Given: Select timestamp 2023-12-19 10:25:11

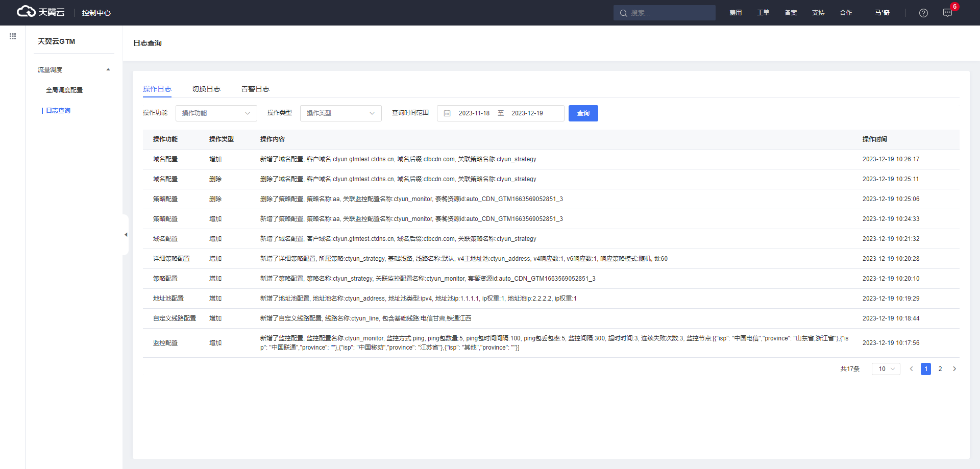Looking at the screenshot, I should coord(891,179).
